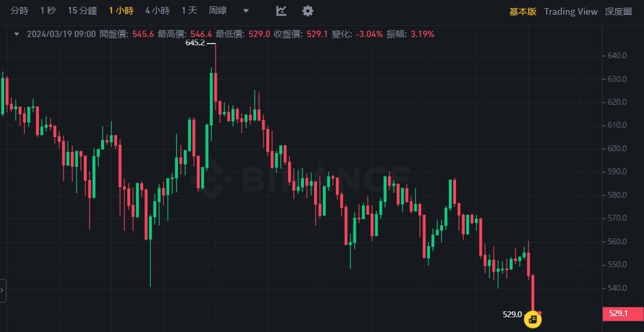Click the red 529.1 current price label
The image size is (644, 332).
(x=623, y=314)
